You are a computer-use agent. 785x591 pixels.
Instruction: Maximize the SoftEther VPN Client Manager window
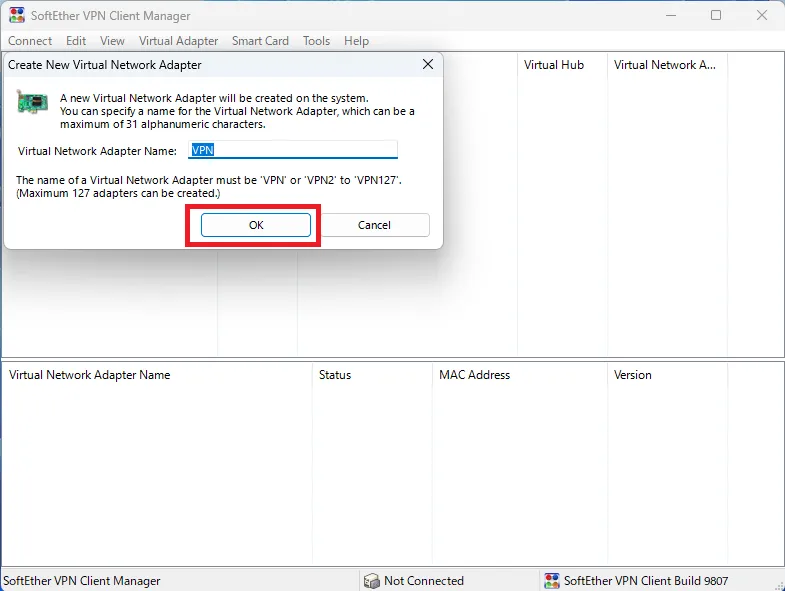[716, 15]
